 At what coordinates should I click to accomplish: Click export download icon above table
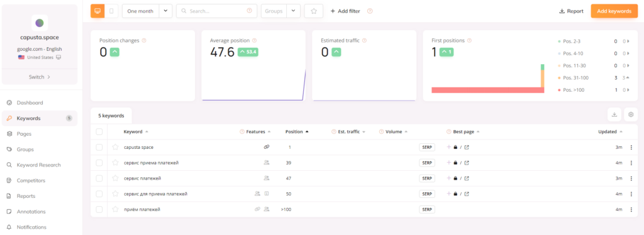pyautogui.click(x=614, y=114)
